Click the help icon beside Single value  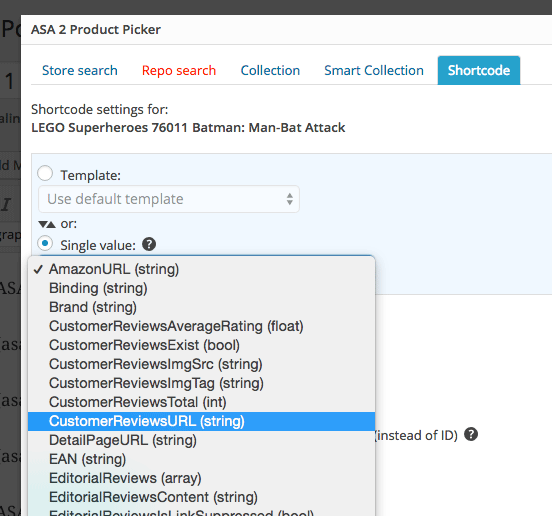click(149, 244)
